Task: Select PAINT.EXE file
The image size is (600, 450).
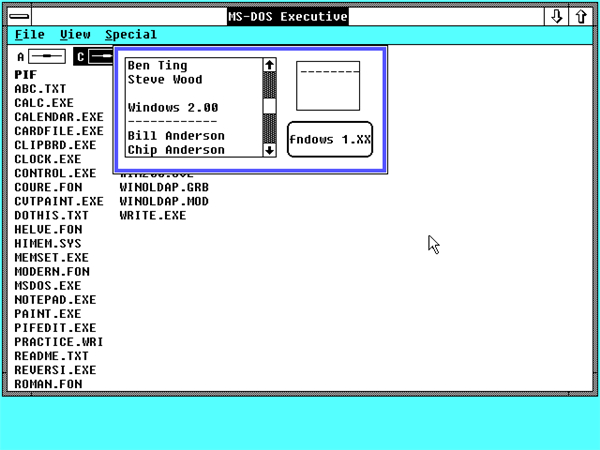Action: (48, 314)
